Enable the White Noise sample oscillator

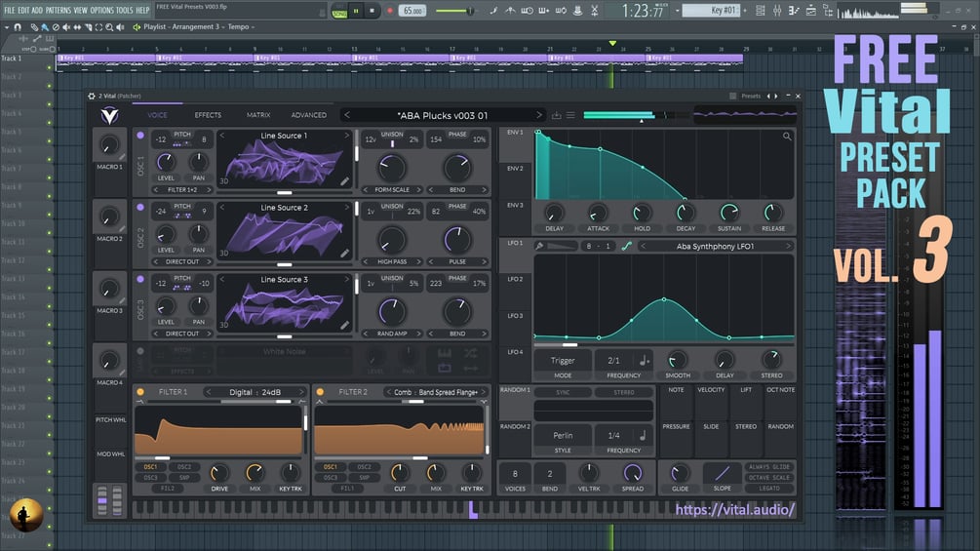point(140,351)
